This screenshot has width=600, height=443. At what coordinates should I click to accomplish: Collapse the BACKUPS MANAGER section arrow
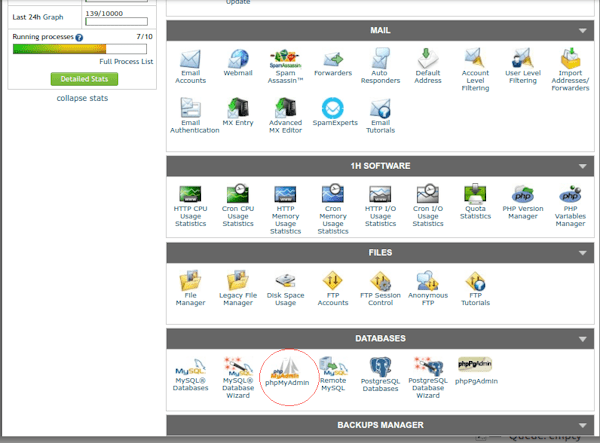[582, 425]
